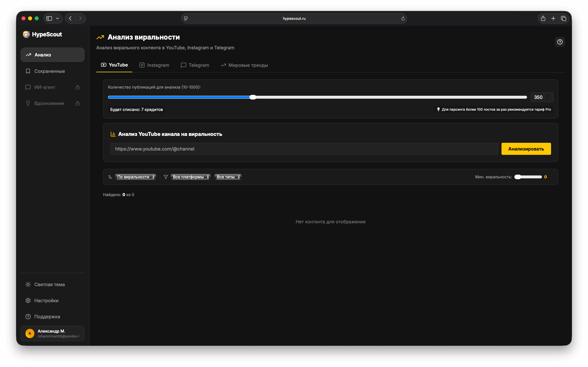
Task: Toggle Светлая тема light mode
Action: [52, 284]
